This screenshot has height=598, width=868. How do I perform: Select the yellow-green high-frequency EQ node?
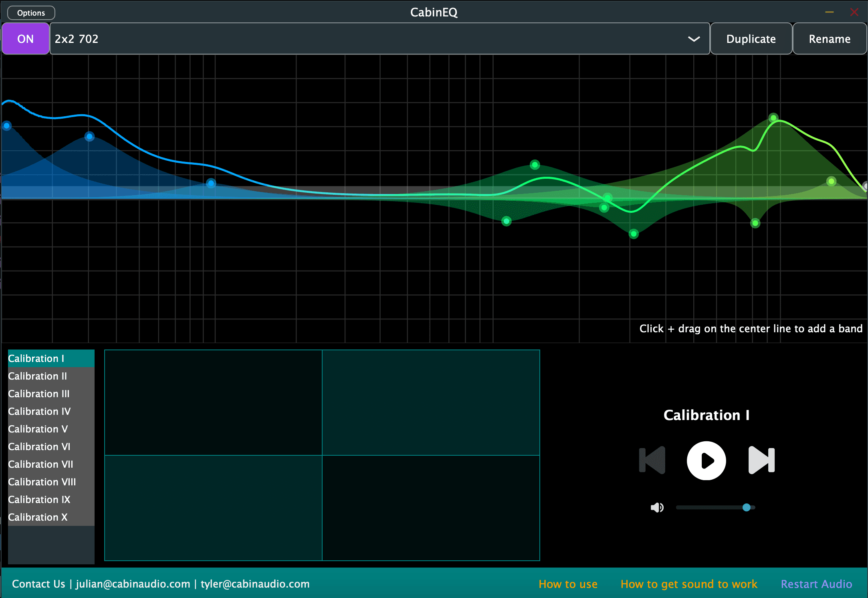(x=832, y=181)
